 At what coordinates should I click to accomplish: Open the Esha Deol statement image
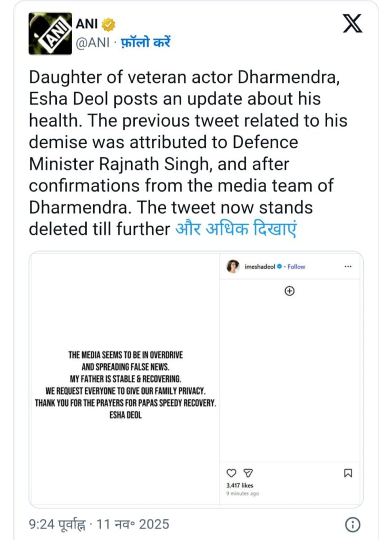point(126,378)
